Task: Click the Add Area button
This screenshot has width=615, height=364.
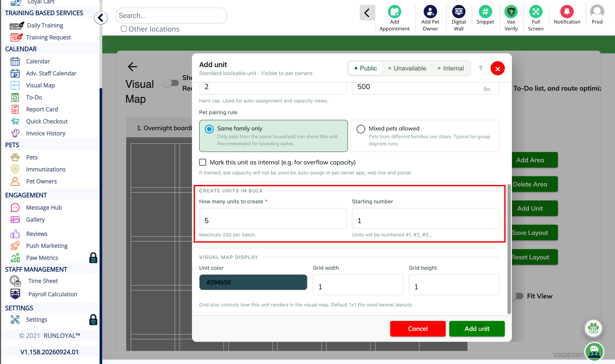Action: pyautogui.click(x=534, y=160)
